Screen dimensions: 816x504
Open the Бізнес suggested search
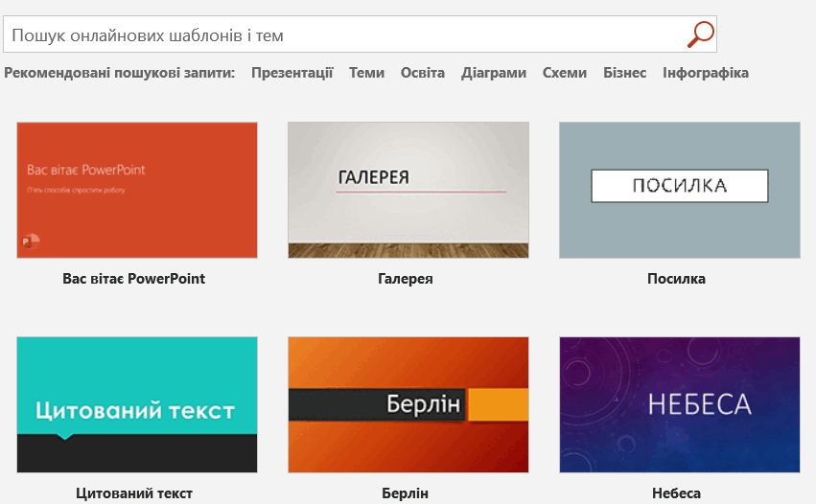point(624,73)
